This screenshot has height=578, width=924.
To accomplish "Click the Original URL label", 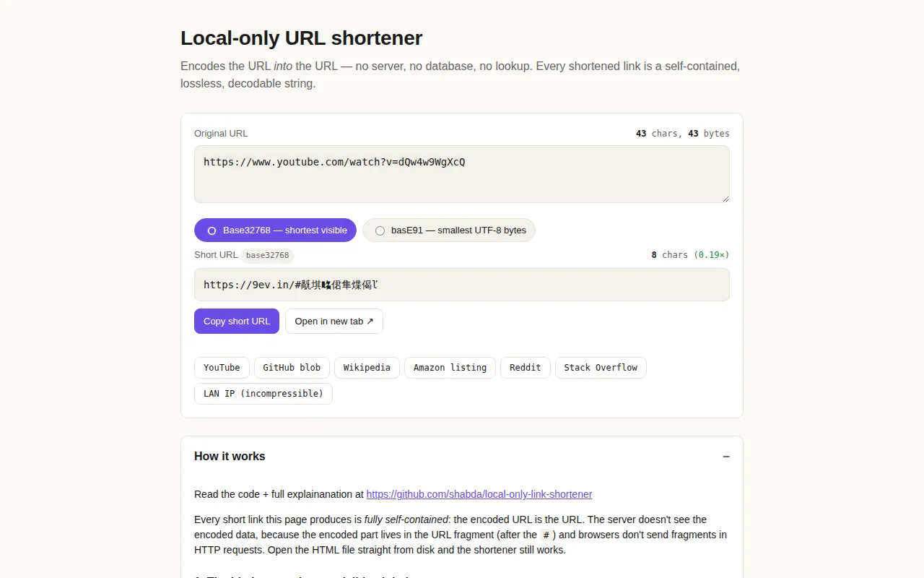I will pos(221,134).
